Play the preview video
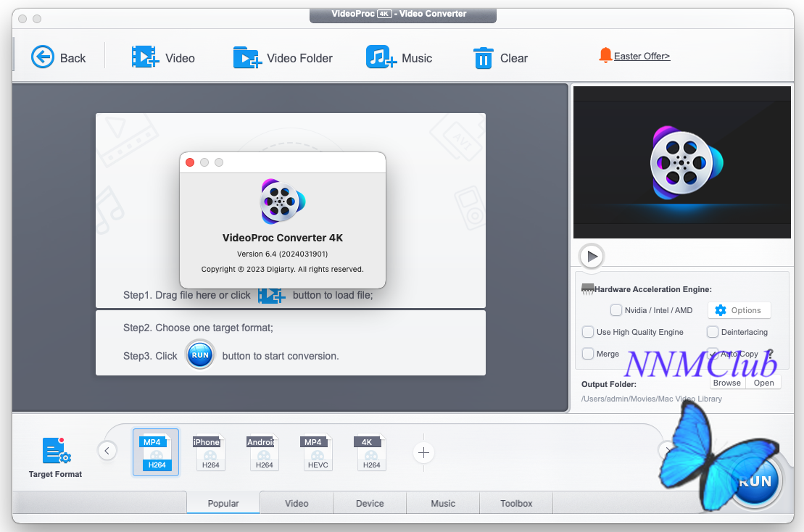 click(592, 257)
